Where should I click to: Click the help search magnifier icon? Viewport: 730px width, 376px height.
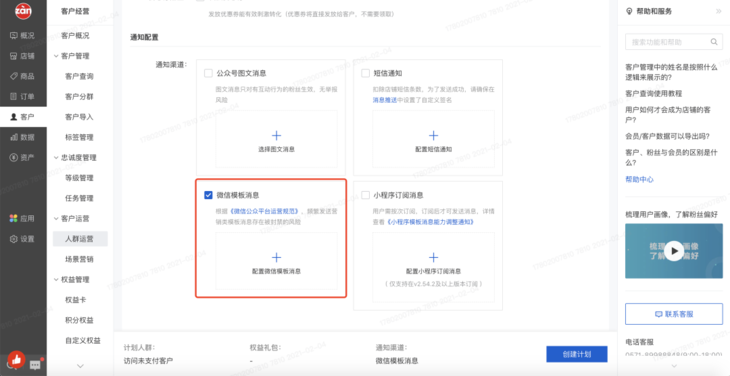(x=713, y=42)
